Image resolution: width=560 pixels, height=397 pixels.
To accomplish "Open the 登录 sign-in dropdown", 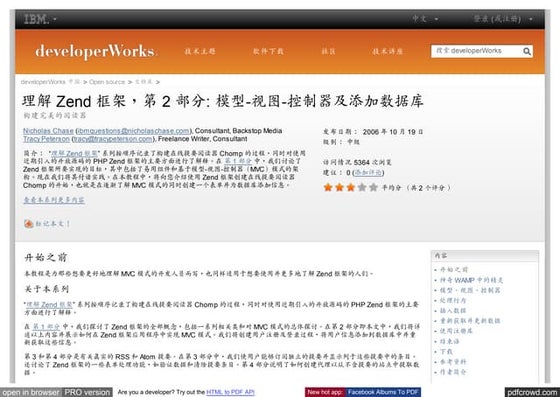I will point(503,19).
